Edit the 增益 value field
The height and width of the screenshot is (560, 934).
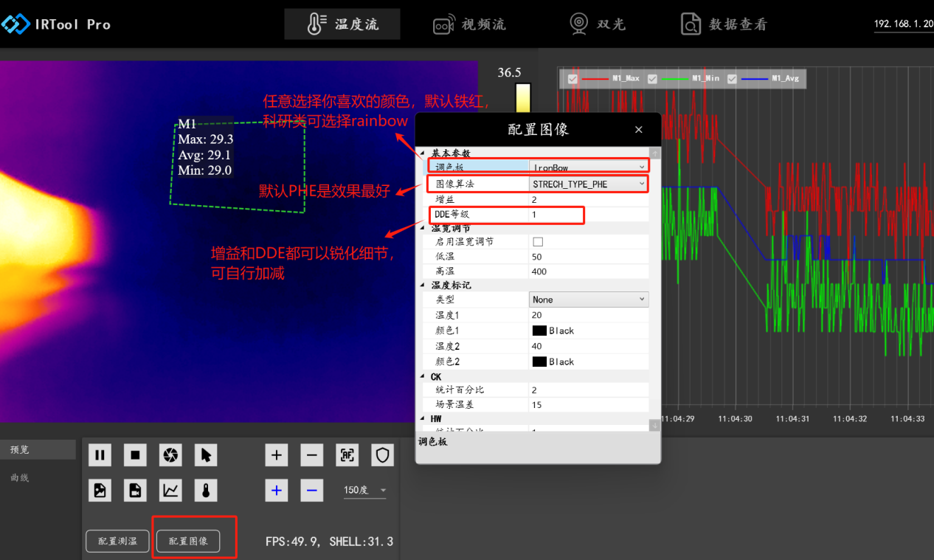coord(589,200)
